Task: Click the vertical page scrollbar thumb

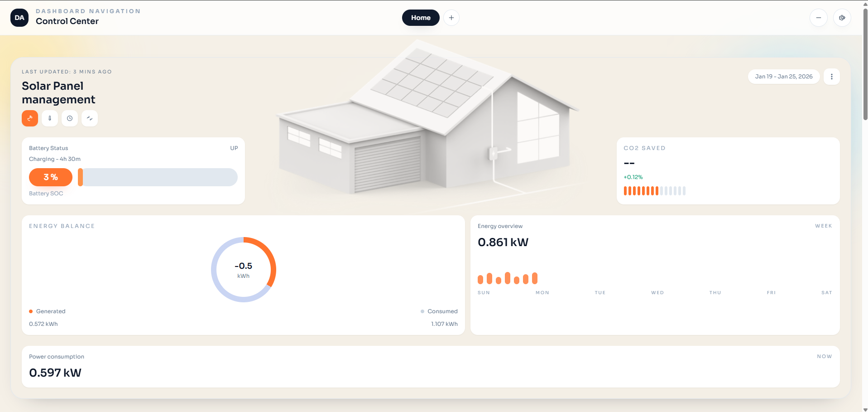Action: pos(865,63)
